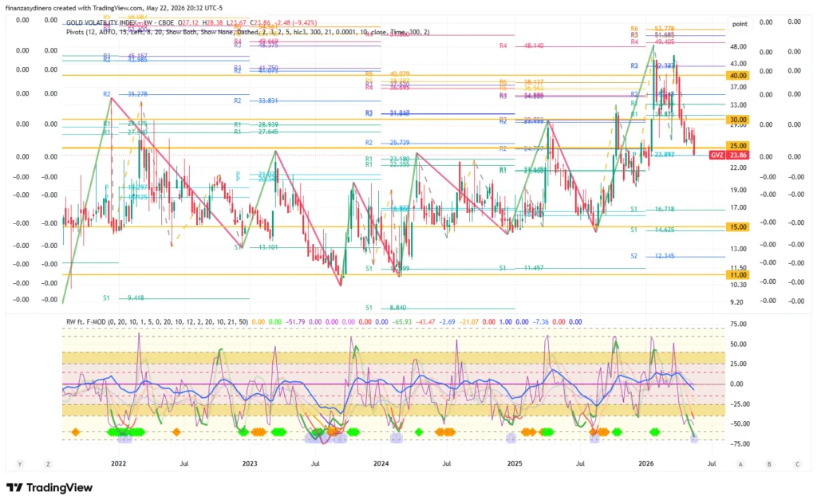Open the GOLD VOLATILITY INDEX symbol title
The image size is (817, 504).
(x=101, y=23)
